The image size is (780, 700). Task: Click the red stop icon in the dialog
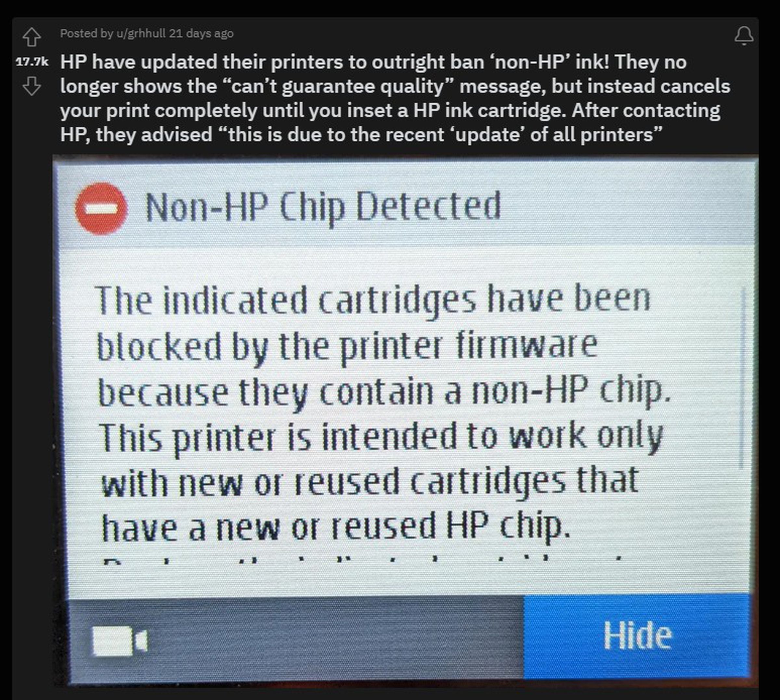(x=101, y=209)
